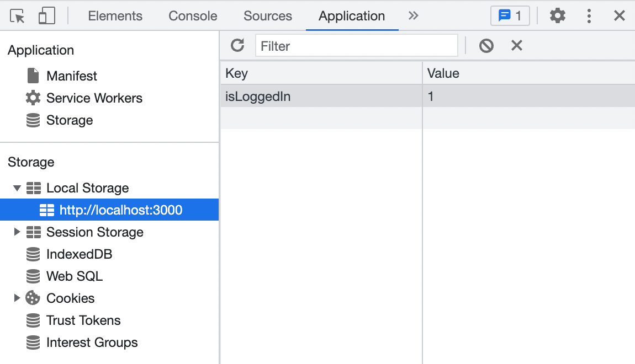The image size is (635, 364).
Task: Collapse the Local Storage tree node
Action: coord(18,188)
